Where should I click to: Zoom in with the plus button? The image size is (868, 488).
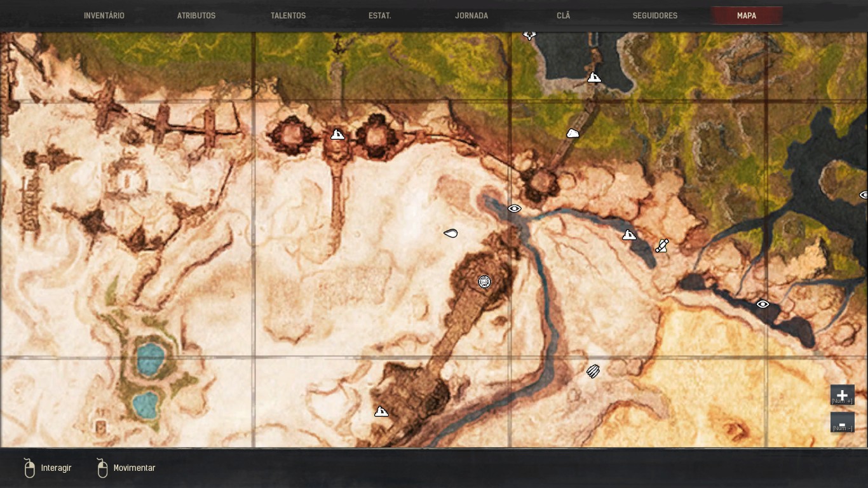tap(842, 395)
